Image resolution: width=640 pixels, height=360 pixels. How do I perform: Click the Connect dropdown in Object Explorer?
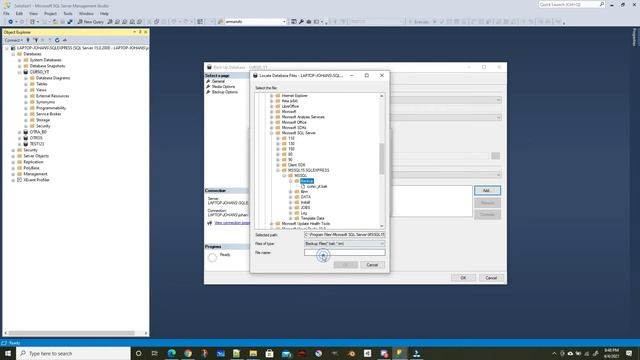point(13,40)
